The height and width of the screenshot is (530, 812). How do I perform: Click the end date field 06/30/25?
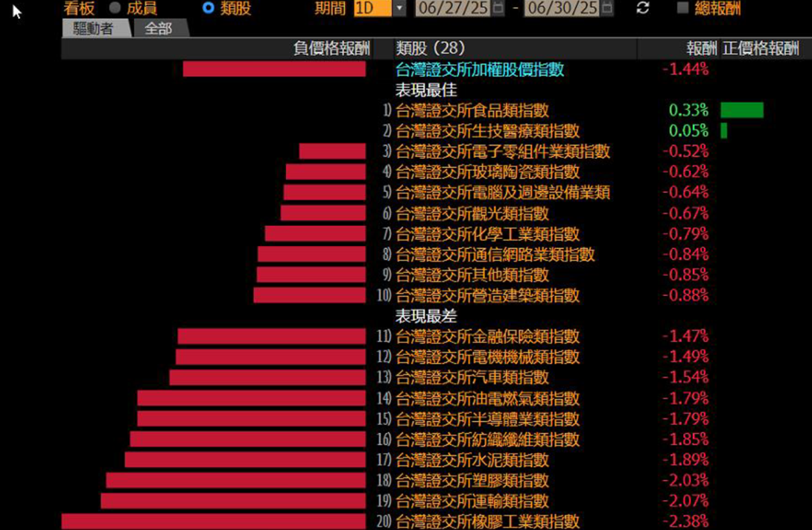[562, 8]
